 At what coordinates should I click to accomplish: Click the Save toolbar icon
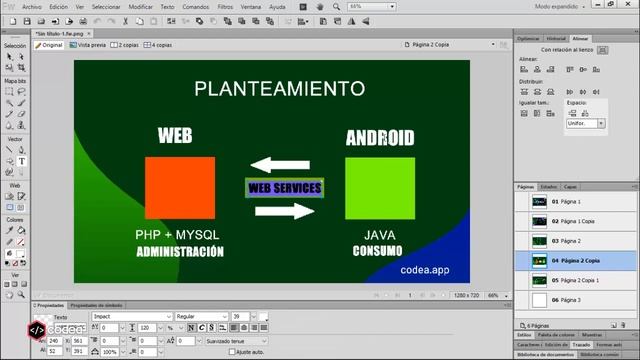(27, 21)
